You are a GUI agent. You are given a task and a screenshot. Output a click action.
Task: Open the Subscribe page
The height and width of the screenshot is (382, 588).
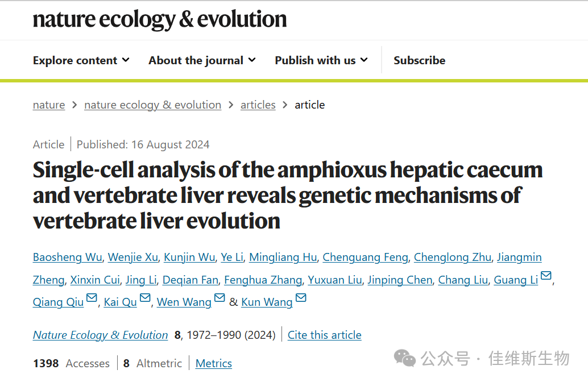click(419, 60)
